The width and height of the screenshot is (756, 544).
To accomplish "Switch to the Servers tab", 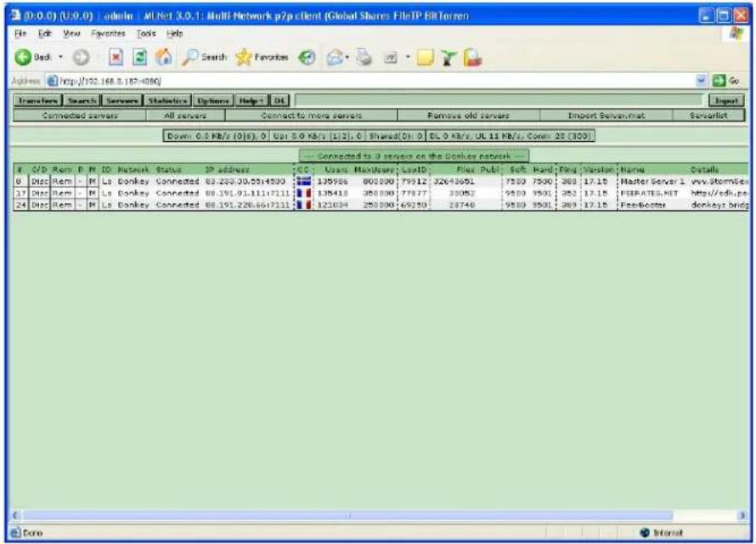I will [122, 100].
